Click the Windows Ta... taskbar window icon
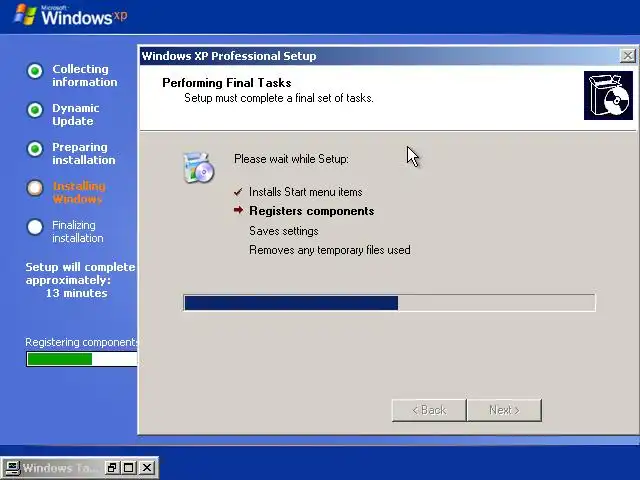Image resolution: width=640 pixels, height=480 pixels. 12,468
